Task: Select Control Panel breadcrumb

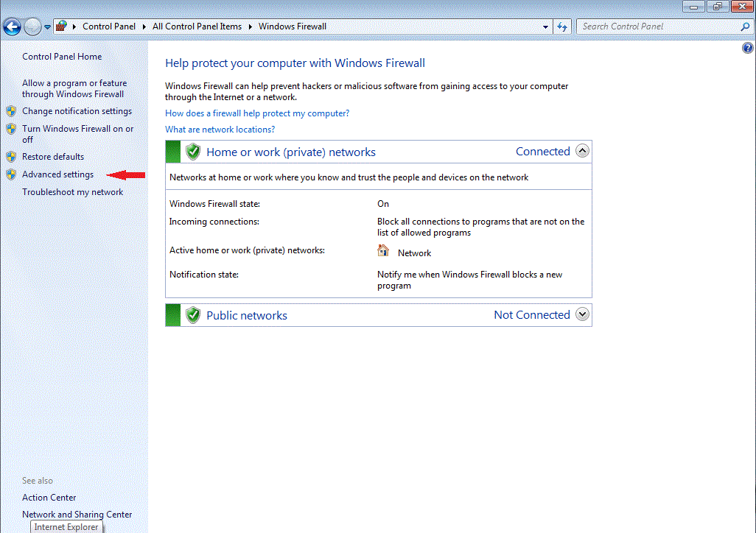Action: (x=109, y=27)
